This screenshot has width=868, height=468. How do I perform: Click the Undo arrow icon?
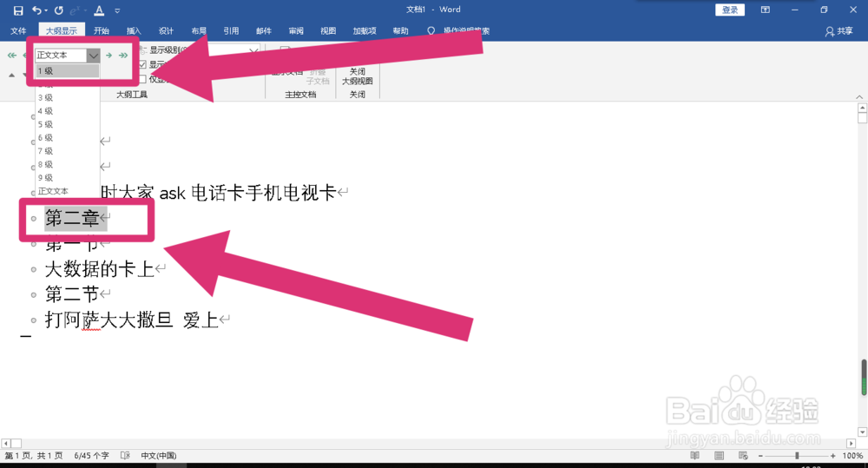coord(36,10)
